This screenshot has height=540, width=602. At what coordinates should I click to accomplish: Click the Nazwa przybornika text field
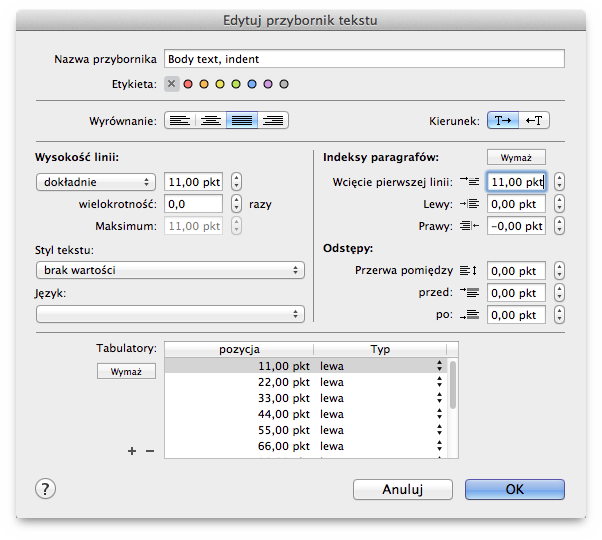[x=364, y=59]
